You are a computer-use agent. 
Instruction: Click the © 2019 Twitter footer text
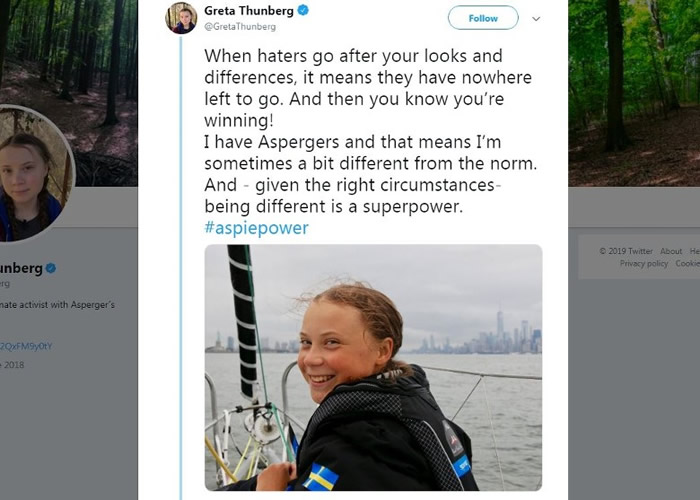(626, 252)
